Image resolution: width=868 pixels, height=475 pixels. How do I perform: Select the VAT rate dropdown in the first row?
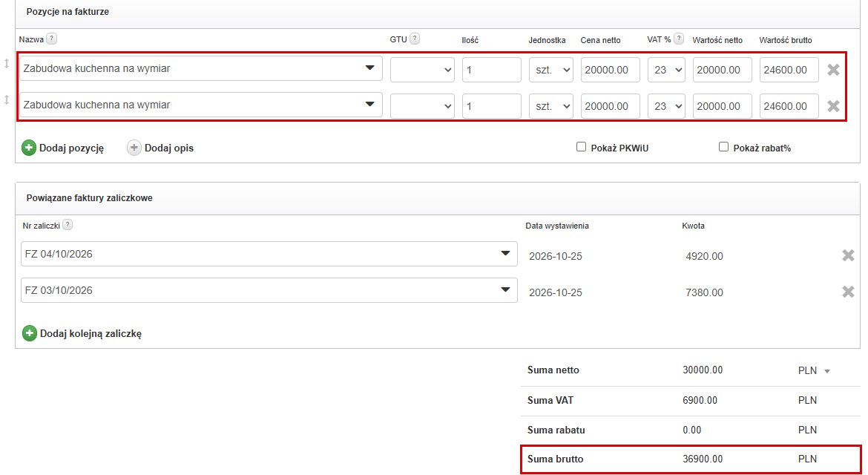pyautogui.click(x=666, y=70)
